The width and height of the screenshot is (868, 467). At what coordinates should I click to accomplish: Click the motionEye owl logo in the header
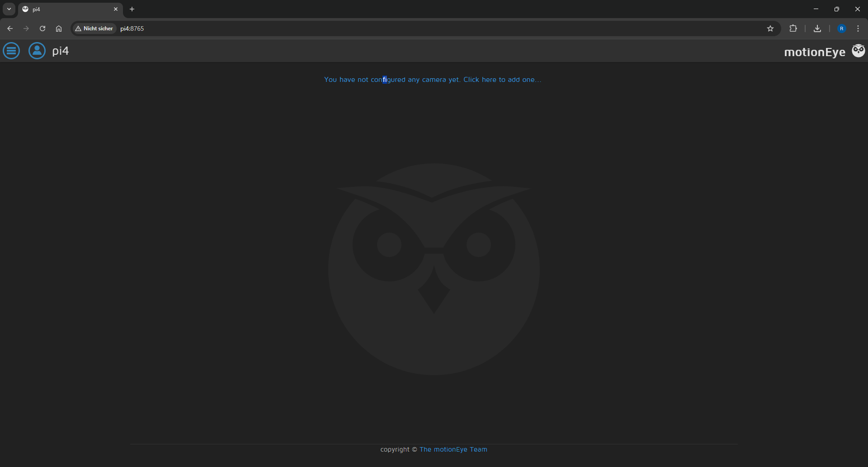pos(858,51)
